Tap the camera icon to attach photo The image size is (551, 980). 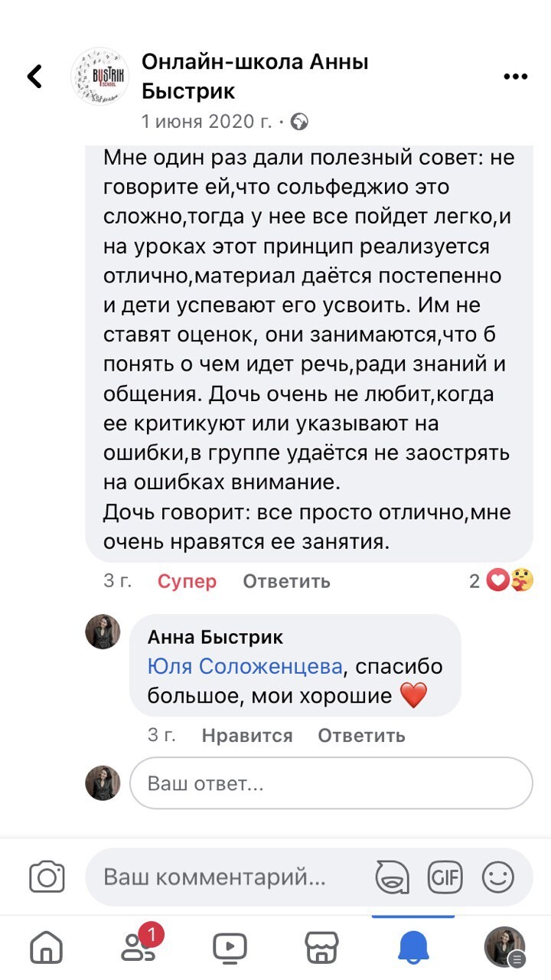[x=47, y=877]
